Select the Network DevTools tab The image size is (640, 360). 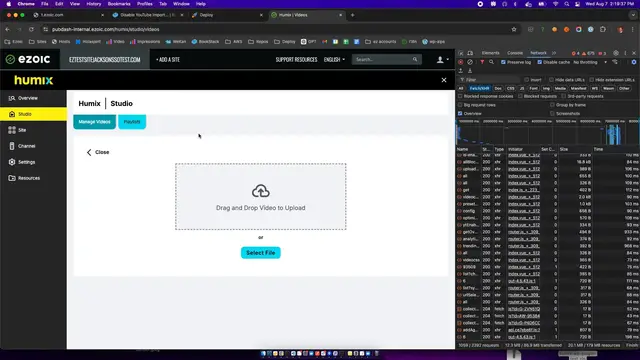click(x=538, y=53)
